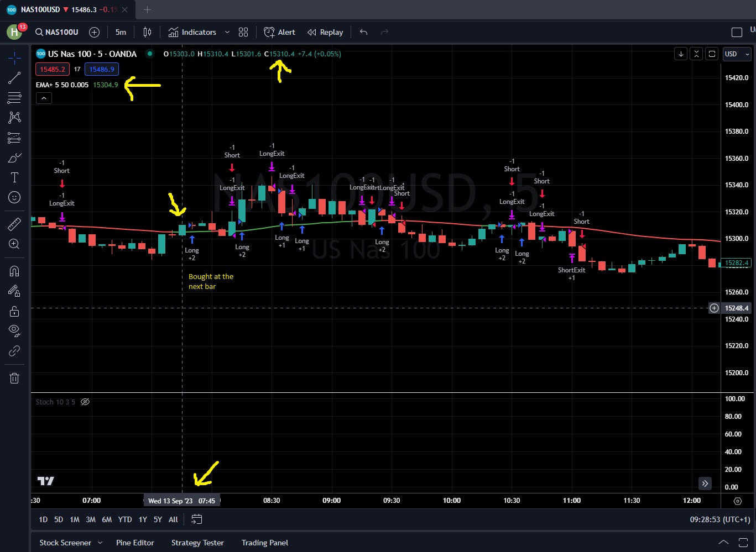756x552 pixels.
Task: Set the date range to All
Action: coord(173,519)
